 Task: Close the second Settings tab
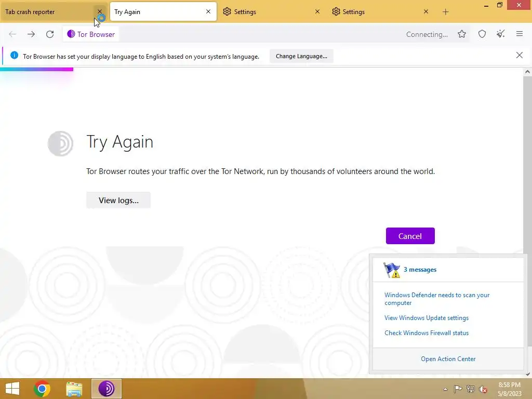(x=426, y=11)
